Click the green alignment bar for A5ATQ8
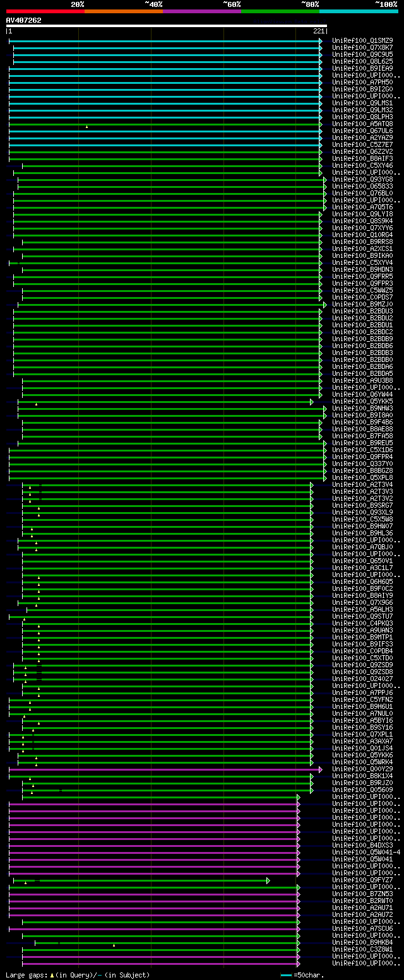The height and width of the screenshot is (980, 404). (165, 124)
